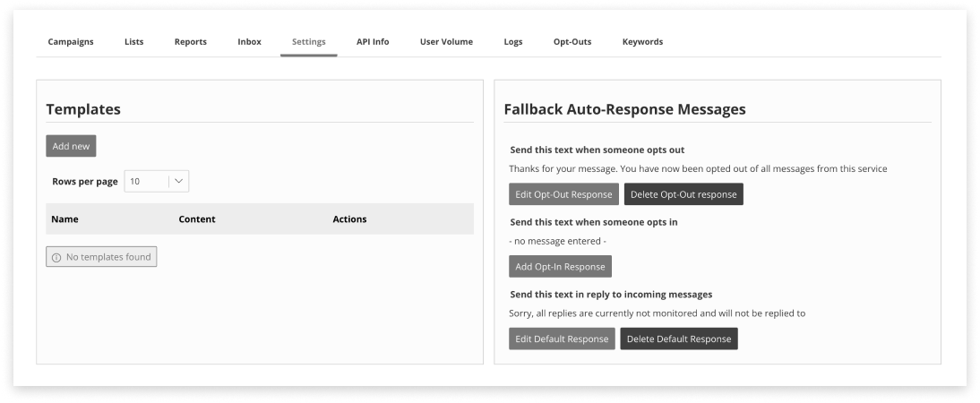The height and width of the screenshot is (403, 980).
Task: Expand the Rows per page dropdown arrow
Action: (x=179, y=181)
